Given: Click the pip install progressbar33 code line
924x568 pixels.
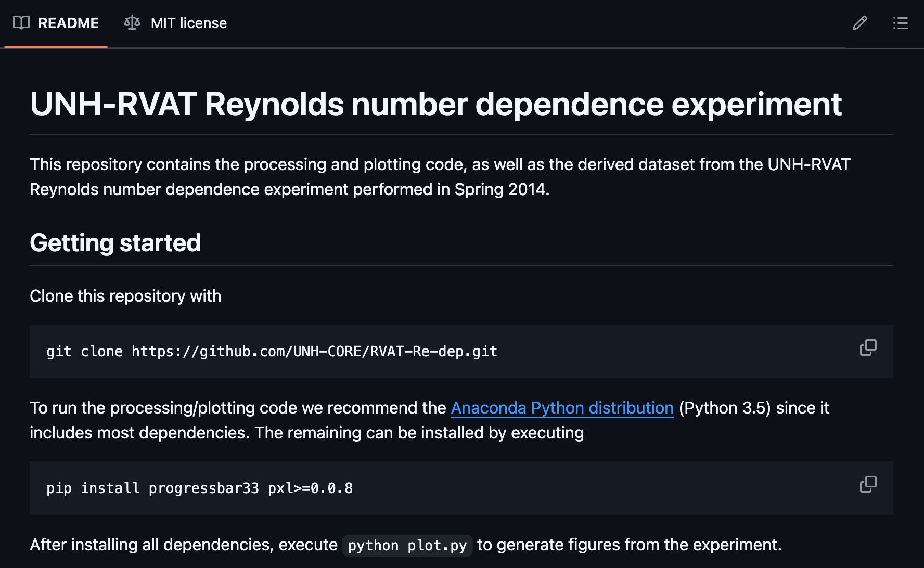Looking at the screenshot, I should (x=199, y=488).
